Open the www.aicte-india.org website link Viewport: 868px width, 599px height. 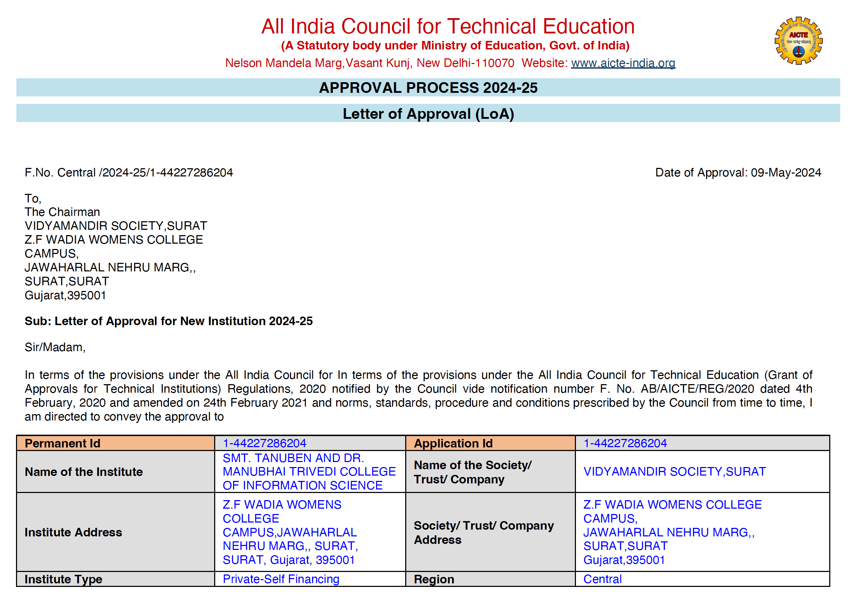tap(623, 63)
